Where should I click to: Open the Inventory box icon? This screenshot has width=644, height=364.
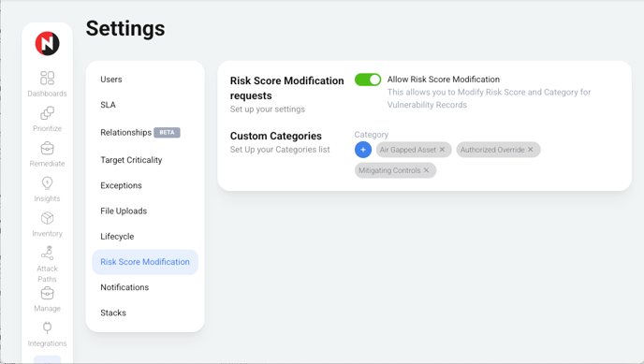point(47,218)
